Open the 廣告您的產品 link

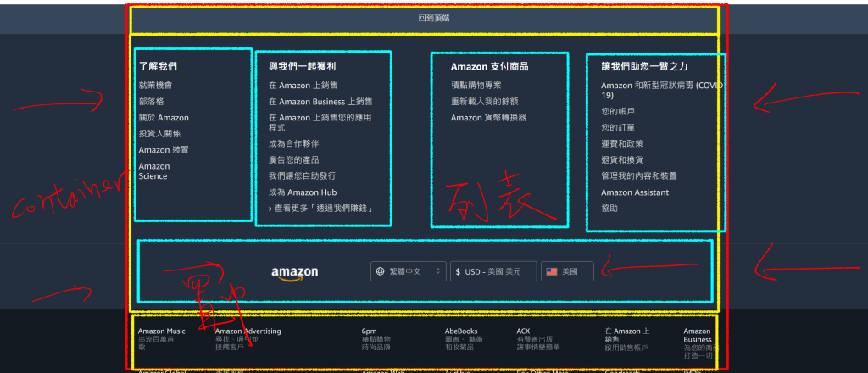[293, 160]
